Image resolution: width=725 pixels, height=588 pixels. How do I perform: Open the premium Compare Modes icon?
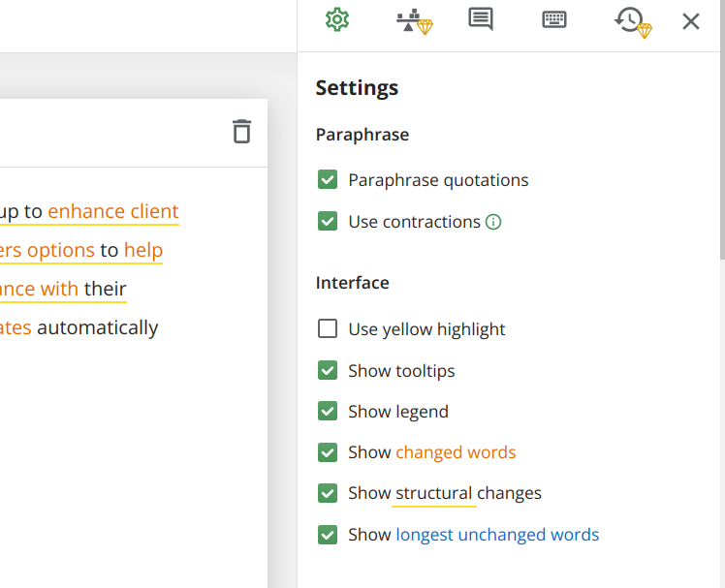414,20
